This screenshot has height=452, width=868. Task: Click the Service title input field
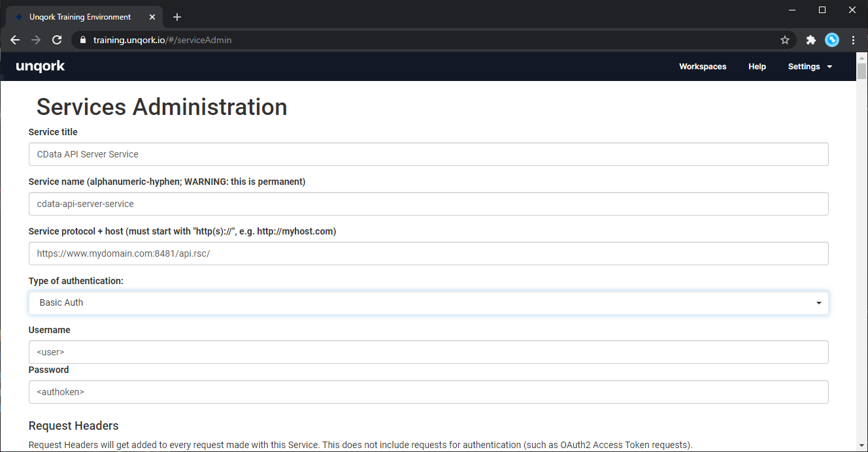(428, 154)
